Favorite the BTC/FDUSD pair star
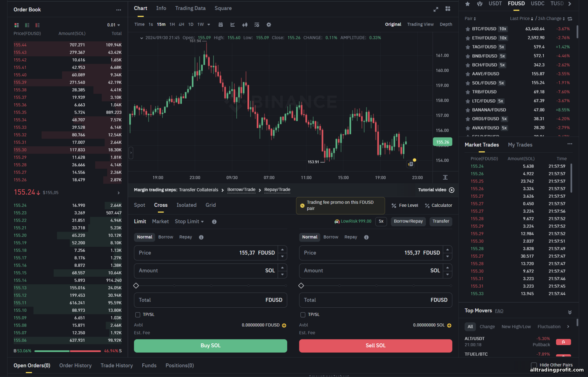Viewport: 588px width, 377px height. click(468, 29)
